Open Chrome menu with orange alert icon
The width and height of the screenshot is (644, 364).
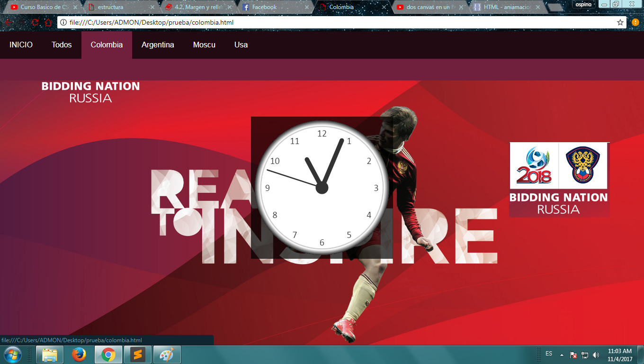[x=635, y=22]
